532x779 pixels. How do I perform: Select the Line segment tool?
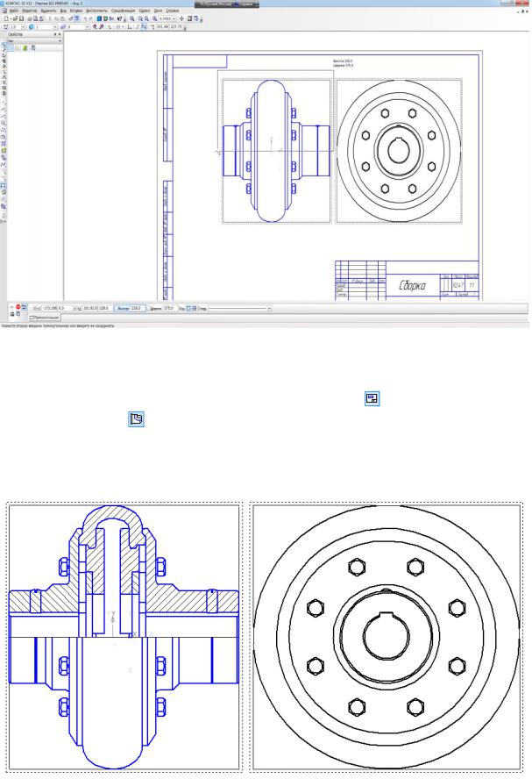point(4,116)
